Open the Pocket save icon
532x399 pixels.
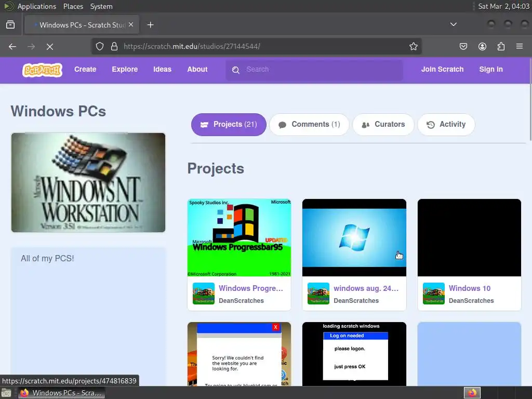click(463, 46)
